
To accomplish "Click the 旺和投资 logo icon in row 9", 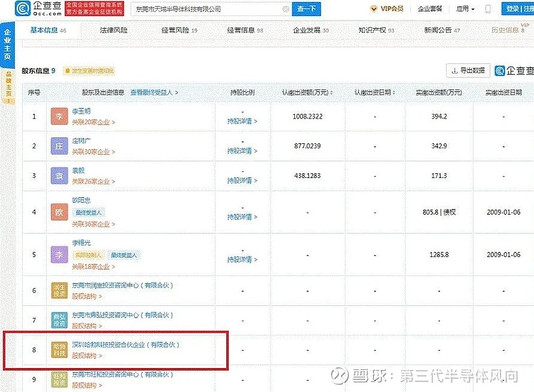I will 59,379.
